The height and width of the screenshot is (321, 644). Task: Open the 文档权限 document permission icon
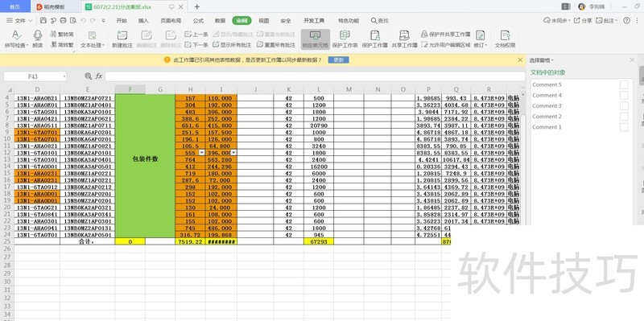point(506,35)
